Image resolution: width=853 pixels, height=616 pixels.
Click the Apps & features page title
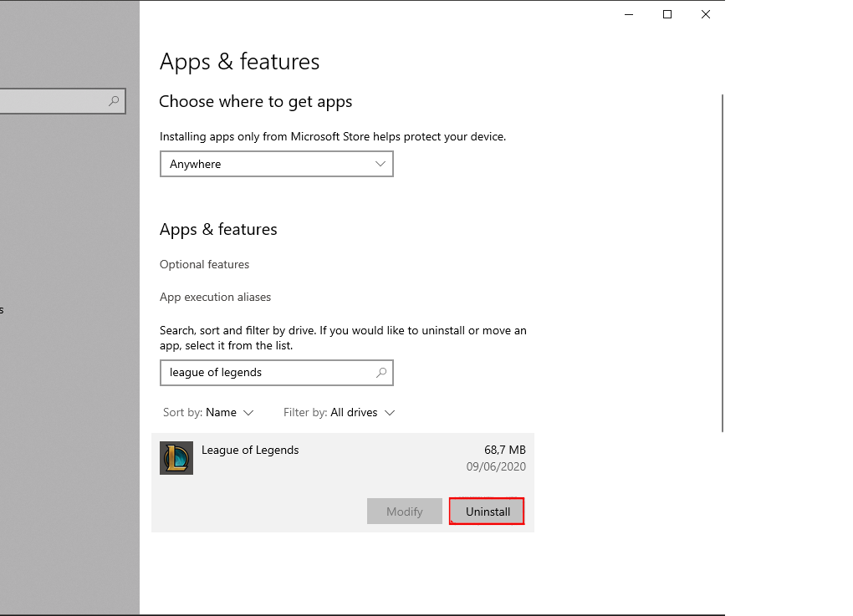click(239, 62)
